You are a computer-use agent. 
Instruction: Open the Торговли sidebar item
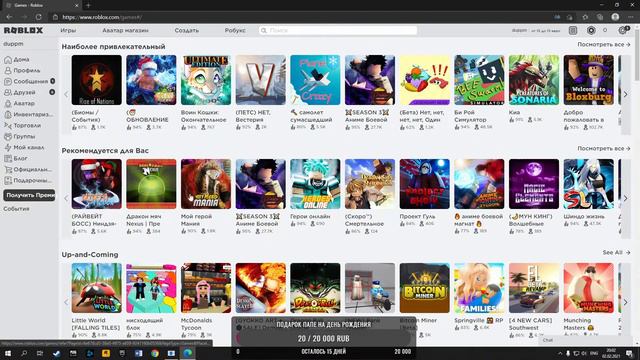pos(22,125)
